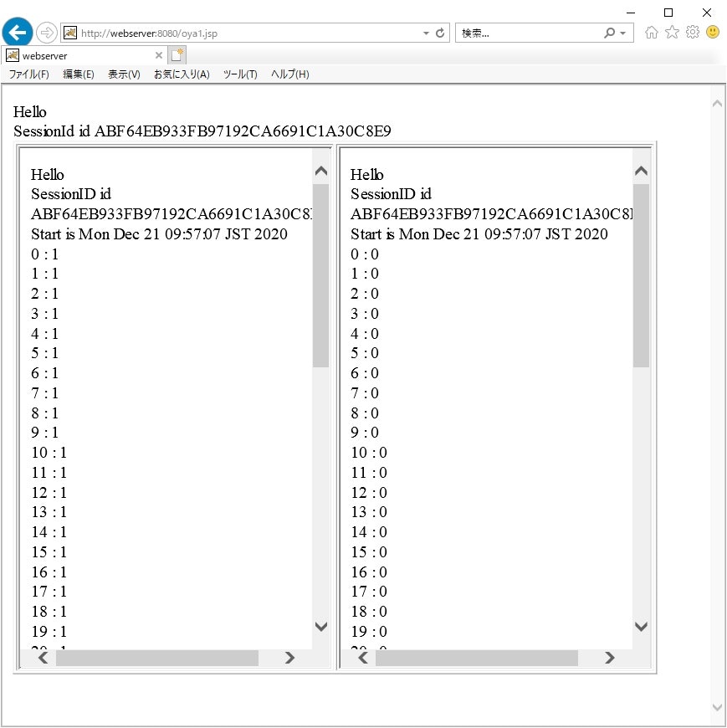
Task: Open the address bar history dropdown
Action: point(426,33)
